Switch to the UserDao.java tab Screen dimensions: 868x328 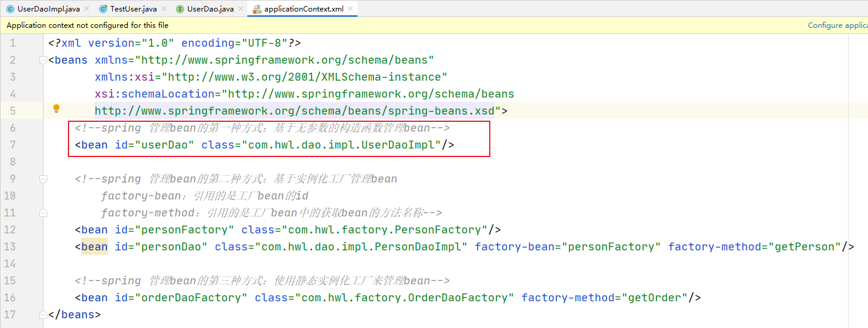click(210, 9)
